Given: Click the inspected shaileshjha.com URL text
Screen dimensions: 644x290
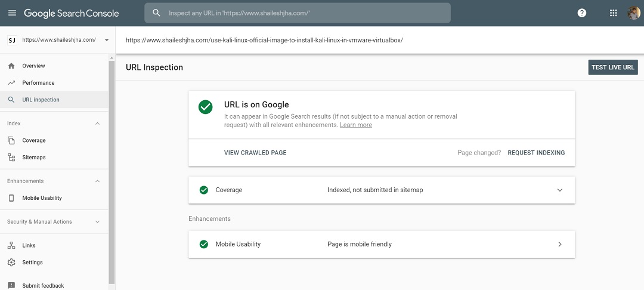Looking at the screenshot, I should (x=264, y=40).
